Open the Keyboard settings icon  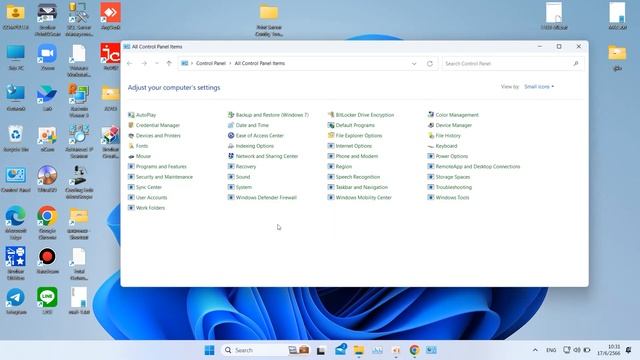point(431,146)
